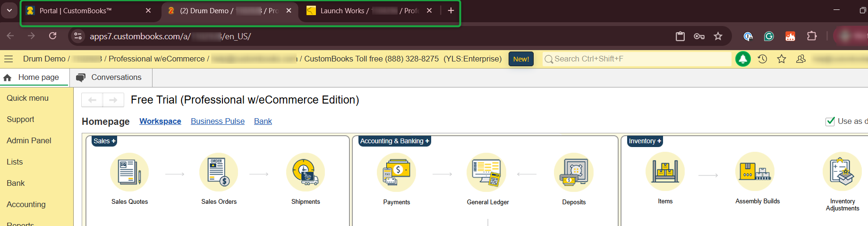
Task: Click the green notification bell icon
Action: (x=743, y=59)
